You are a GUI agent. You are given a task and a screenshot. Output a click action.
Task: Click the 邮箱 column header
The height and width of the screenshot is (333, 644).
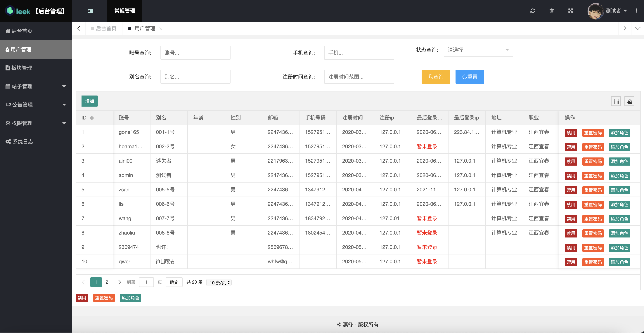pyautogui.click(x=281, y=118)
